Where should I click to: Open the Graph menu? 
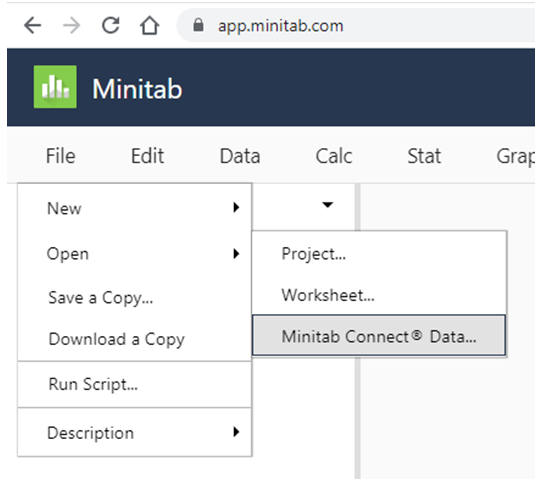(515, 157)
